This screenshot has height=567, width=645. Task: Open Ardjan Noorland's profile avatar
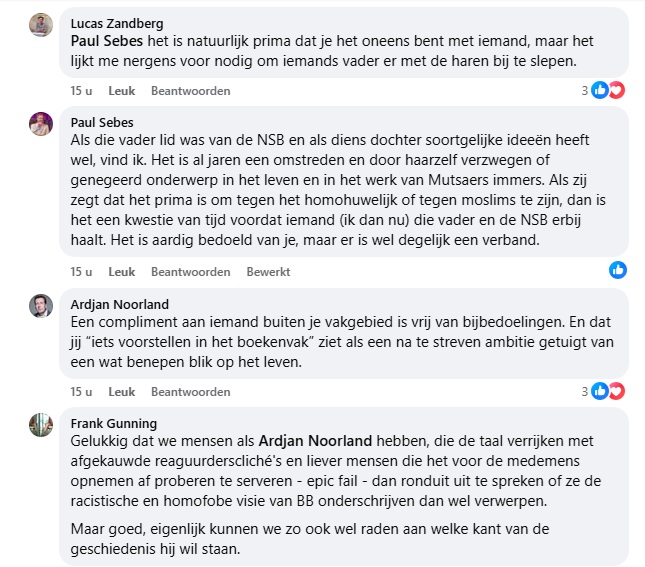click(41, 307)
